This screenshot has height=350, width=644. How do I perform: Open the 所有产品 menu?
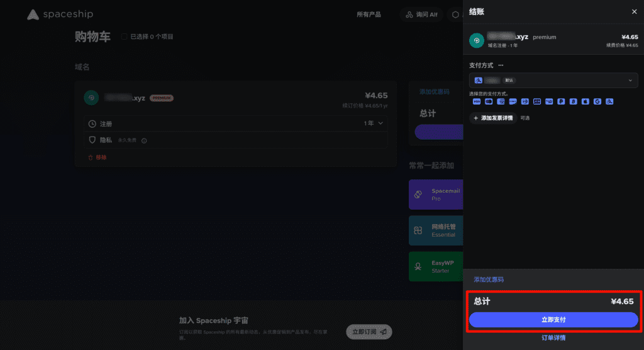click(369, 14)
